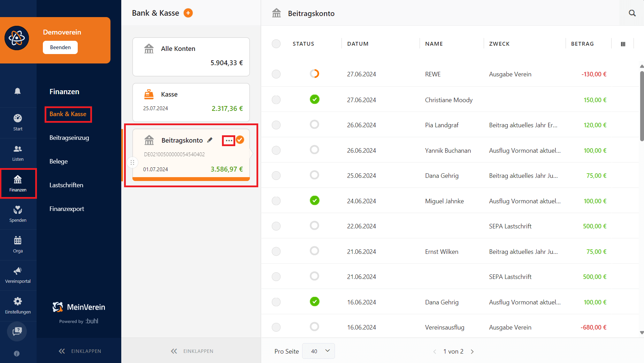Click the scrollbar up arrow

tap(642, 66)
